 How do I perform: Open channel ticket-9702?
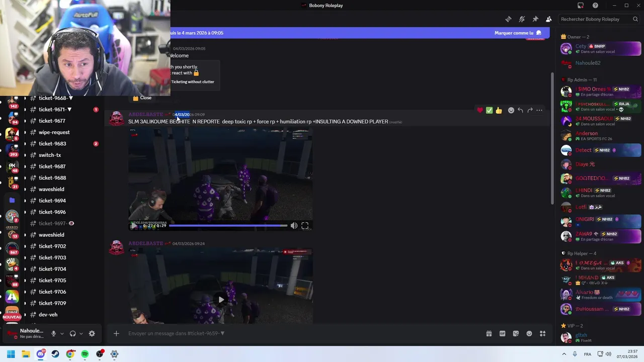click(52, 246)
